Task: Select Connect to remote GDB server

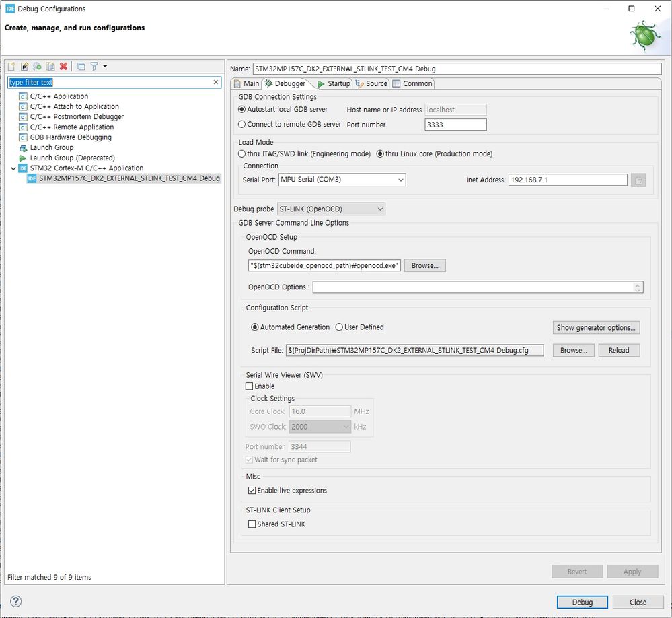Action: [x=289, y=124]
